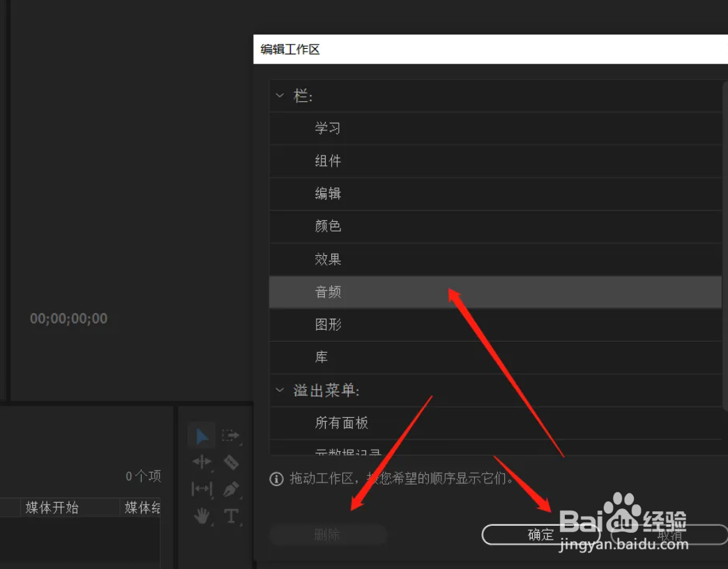The image size is (728, 569).
Task: Select the Slip tool
Action: [x=202, y=490]
